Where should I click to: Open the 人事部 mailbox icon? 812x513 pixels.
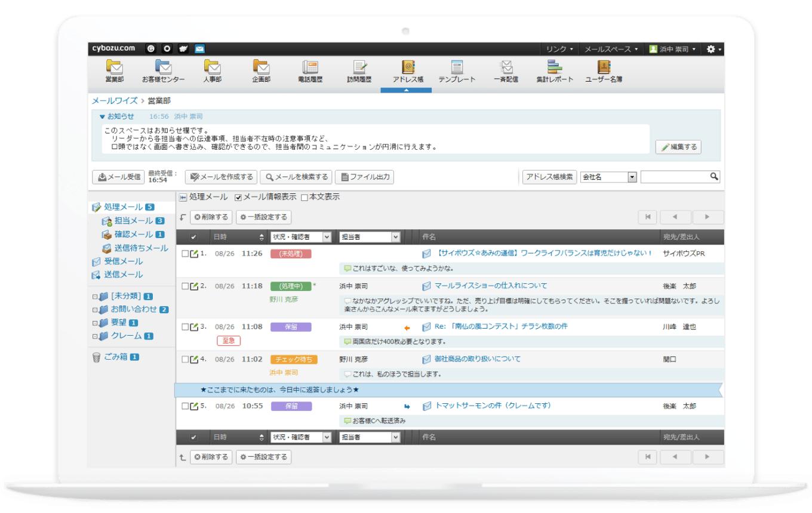pyautogui.click(x=212, y=67)
